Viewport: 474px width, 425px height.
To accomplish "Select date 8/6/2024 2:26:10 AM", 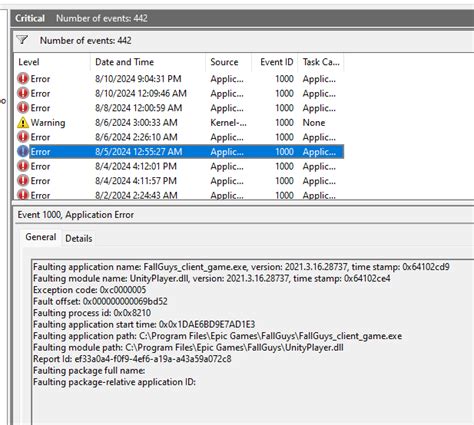I will (136, 137).
